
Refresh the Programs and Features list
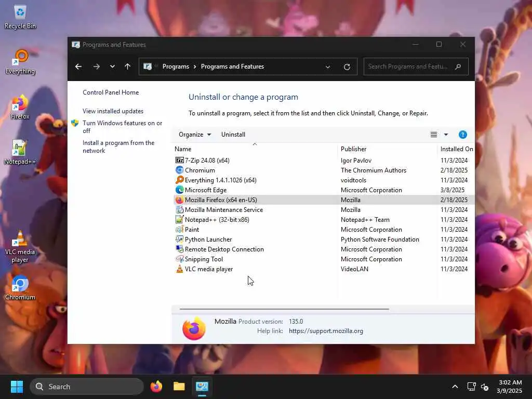[347, 67]
